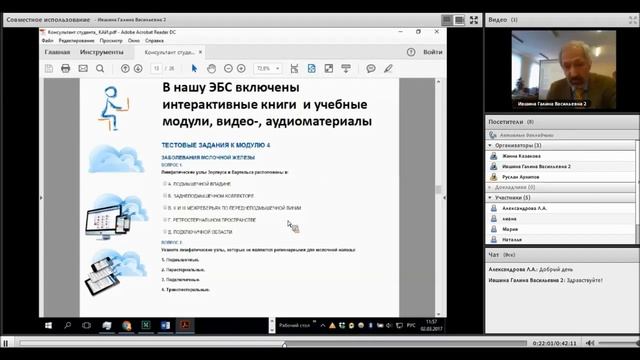Viewport: 640px width, 360px height.
Task: Pause the recording playback
Action: 6,343
